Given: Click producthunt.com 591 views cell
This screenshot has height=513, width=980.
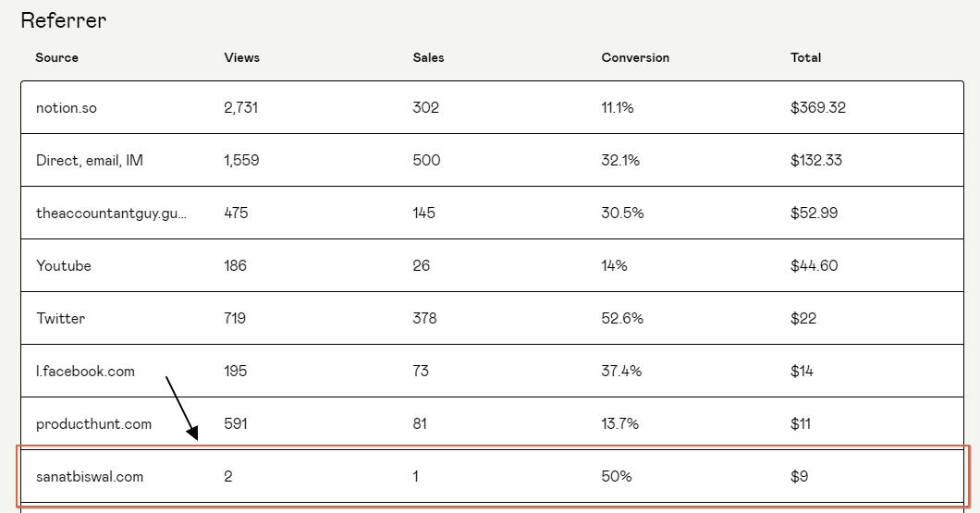Looking at the screenshot, I should [236, 423].
